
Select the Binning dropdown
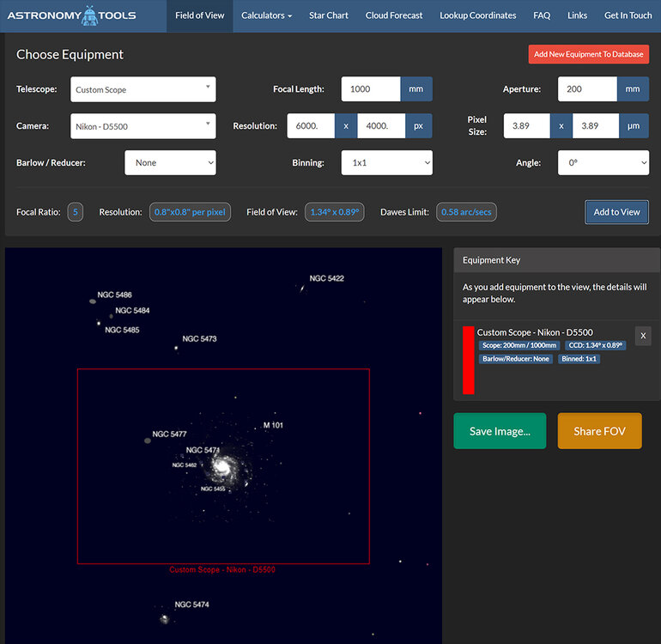tap(386, 162)
